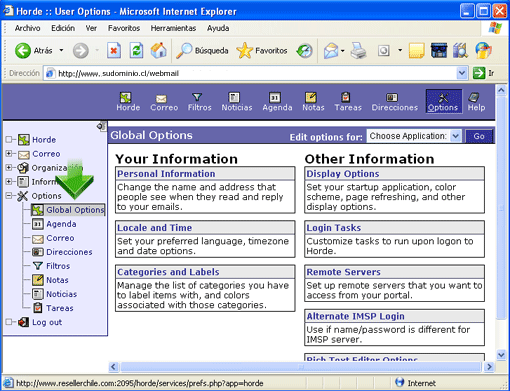The width and height of the screenshot is (510, 391).
Task: Expand the Organización tree node
Action: click(9, 167)
